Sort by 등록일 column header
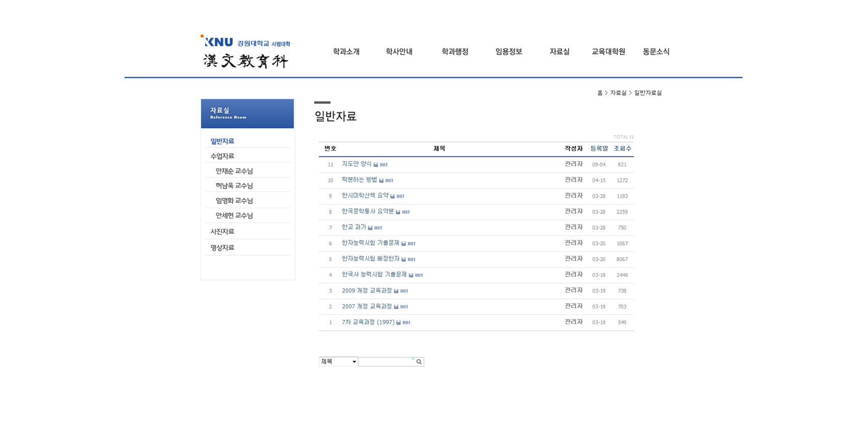The width and height of the screenshot is (868, 434). pos(599,149)
